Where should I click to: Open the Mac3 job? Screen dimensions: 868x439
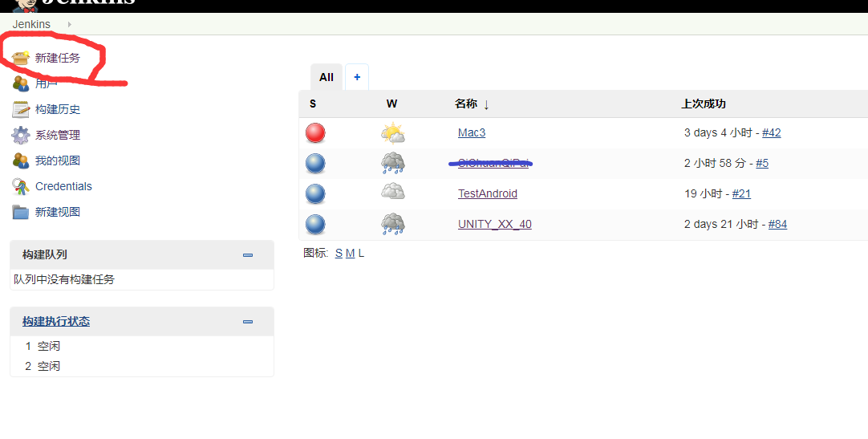[x=472, y=133]
